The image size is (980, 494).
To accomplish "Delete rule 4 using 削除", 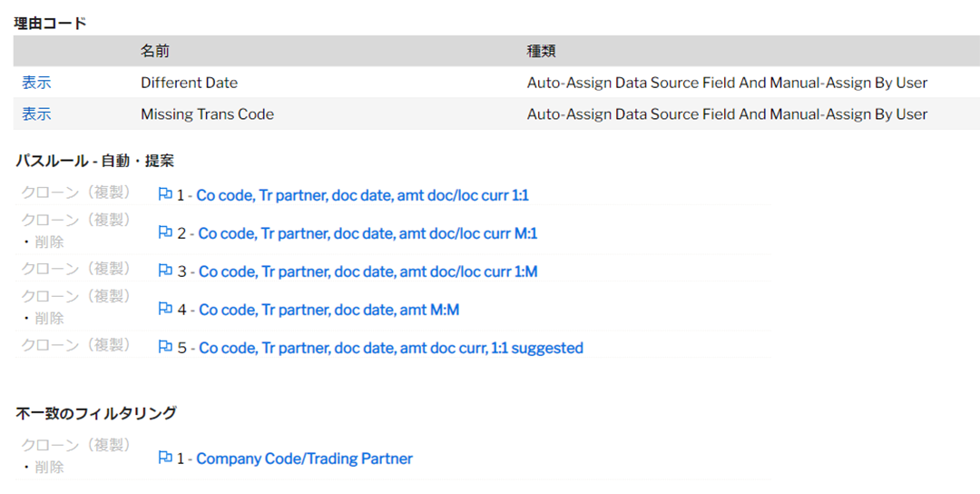I will pos(49,319).
